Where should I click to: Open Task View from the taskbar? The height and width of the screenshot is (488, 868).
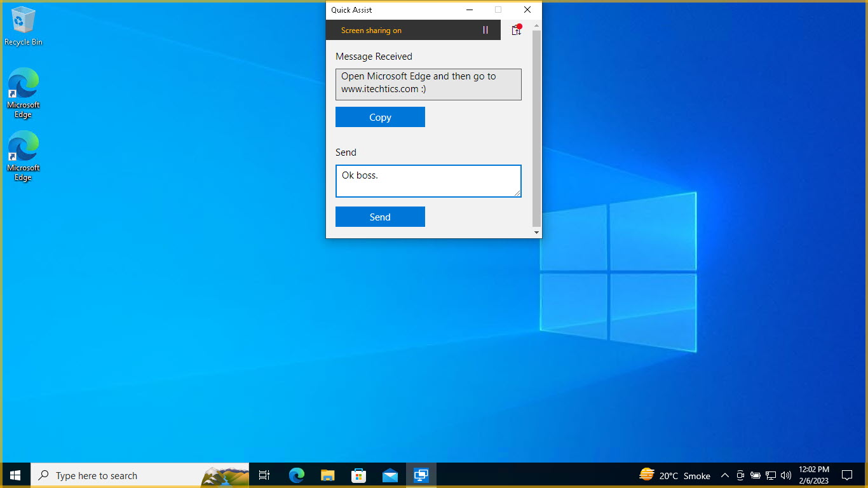click(x=264, y=475)
